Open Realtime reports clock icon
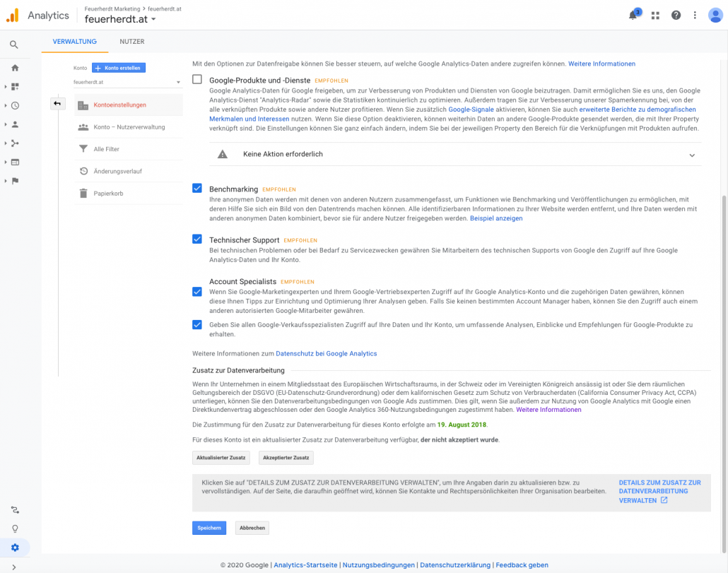This screenshot has height=573, width=728. [15, 106]
